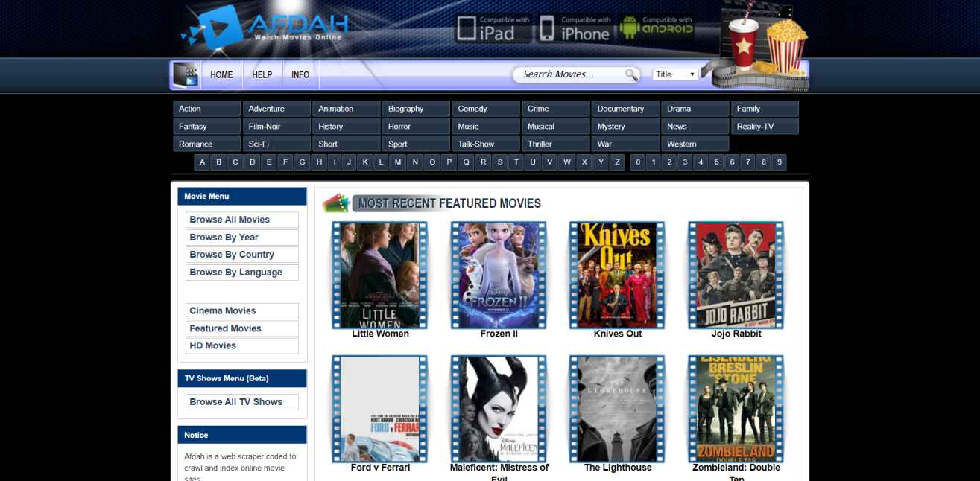Browse movies starting with digit 9
980x481 pixels.
[779, 162]
